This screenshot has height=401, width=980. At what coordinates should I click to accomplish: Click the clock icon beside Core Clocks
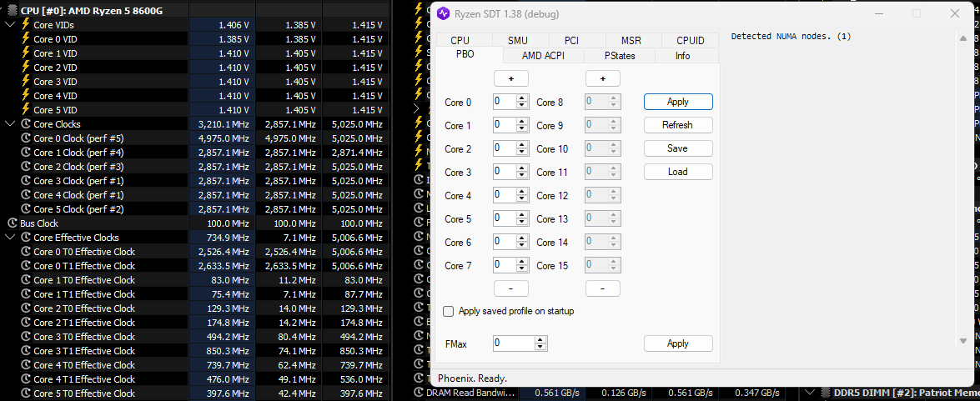pos(26,123)
